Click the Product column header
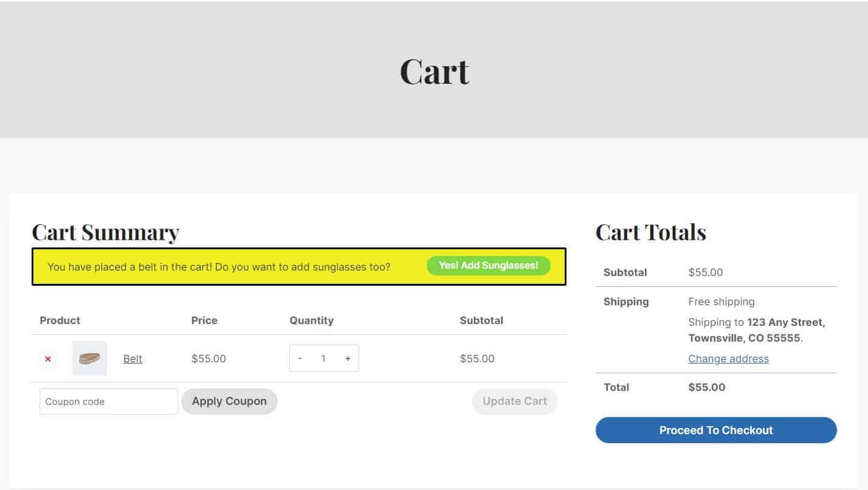 point(60,320)
